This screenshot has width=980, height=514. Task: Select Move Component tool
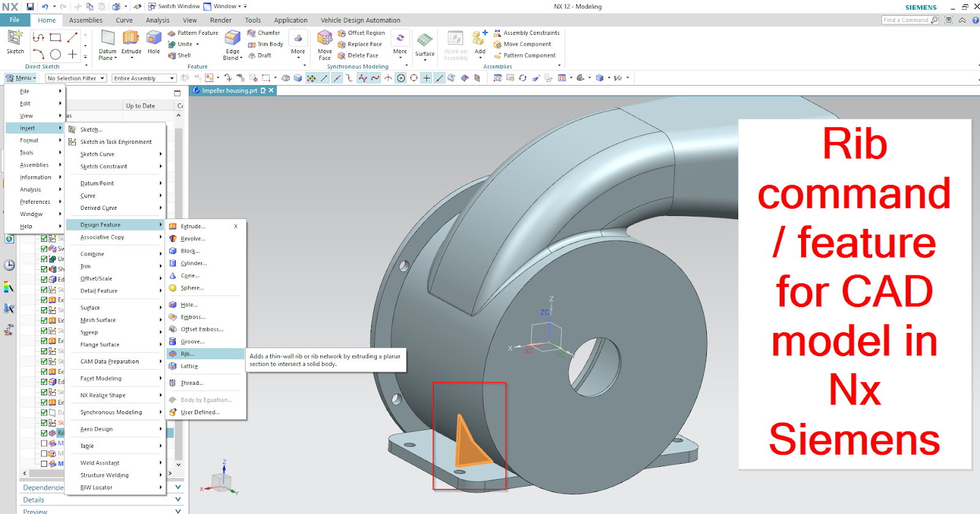(x=522, y=44)
